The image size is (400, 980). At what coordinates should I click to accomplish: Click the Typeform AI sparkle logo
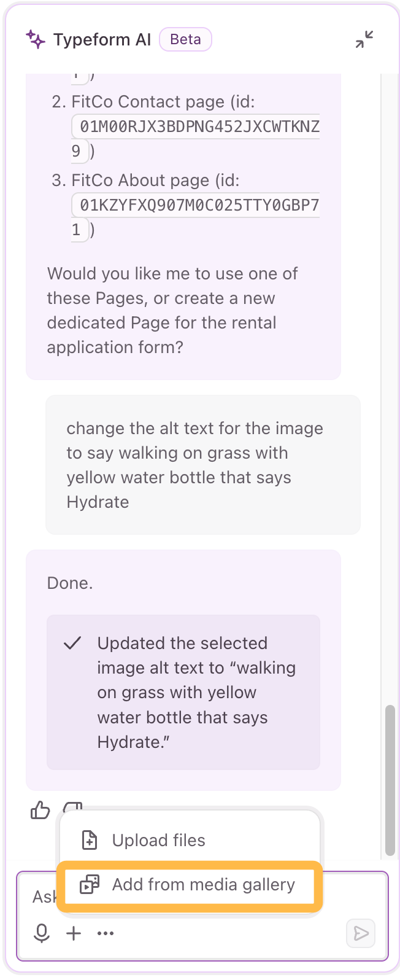tap(36, 39)
